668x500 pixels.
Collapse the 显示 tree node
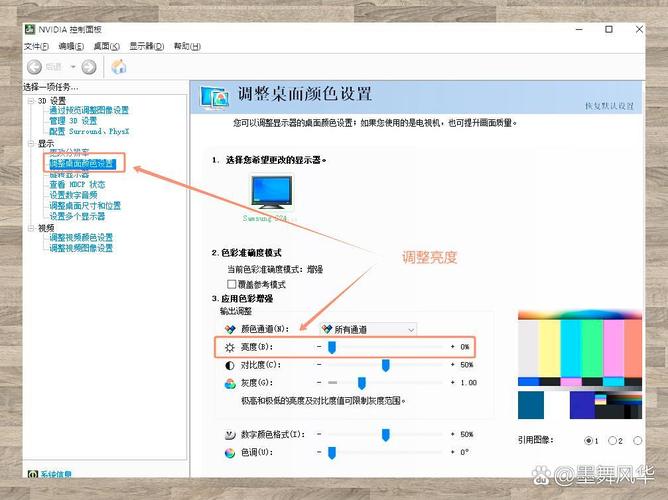(31, 144)
